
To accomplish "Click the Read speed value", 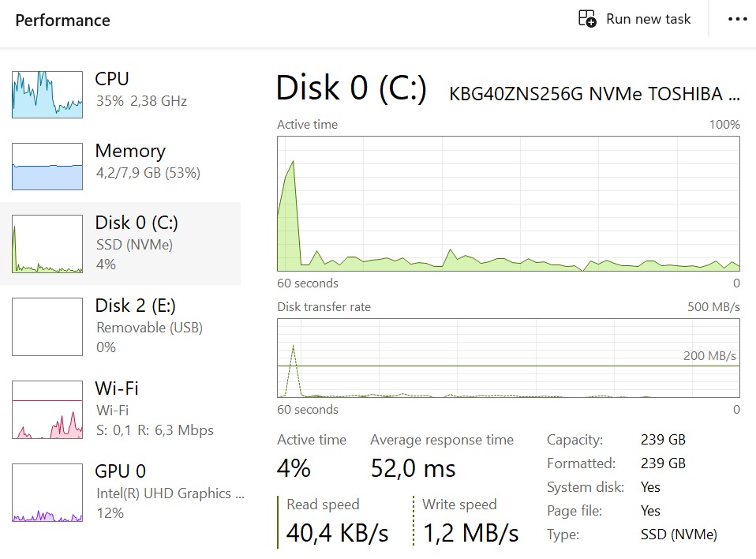I will pos(337,533).
